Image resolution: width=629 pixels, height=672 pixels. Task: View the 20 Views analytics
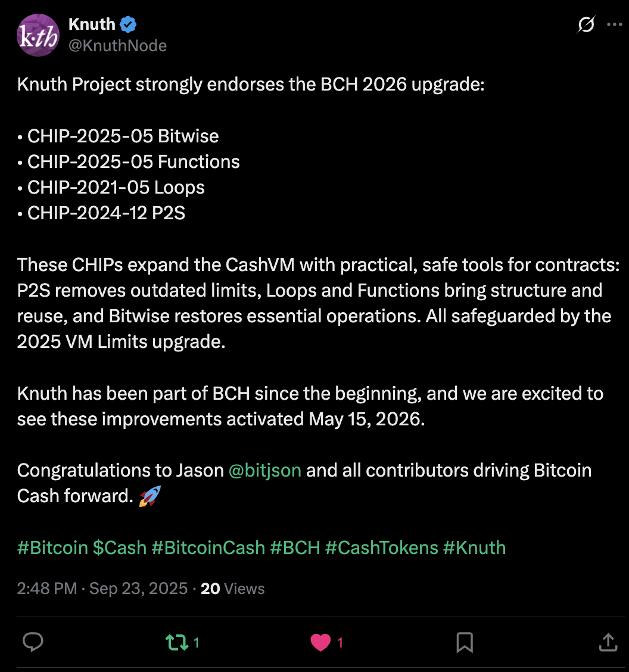click(233, 589)
